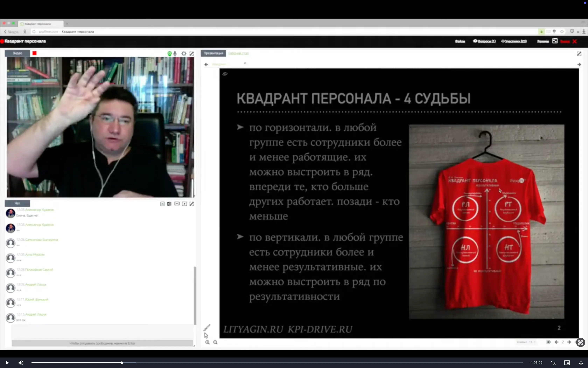Select the pointer cursor tool

coord(206,335)
